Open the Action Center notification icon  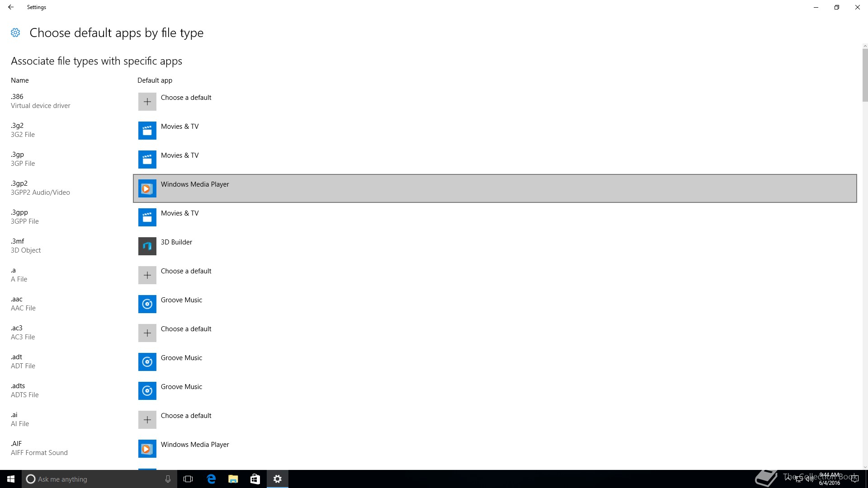[854, 479]
